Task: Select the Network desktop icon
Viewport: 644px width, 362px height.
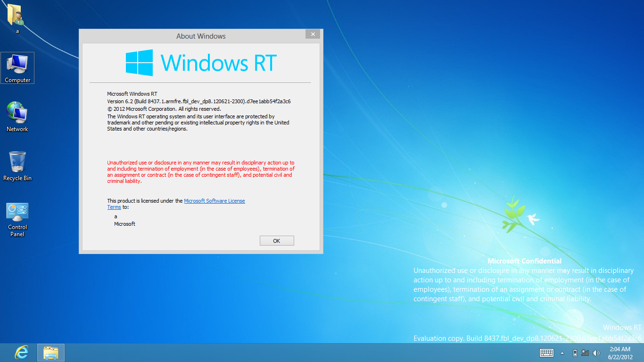Action: (17, 117)
